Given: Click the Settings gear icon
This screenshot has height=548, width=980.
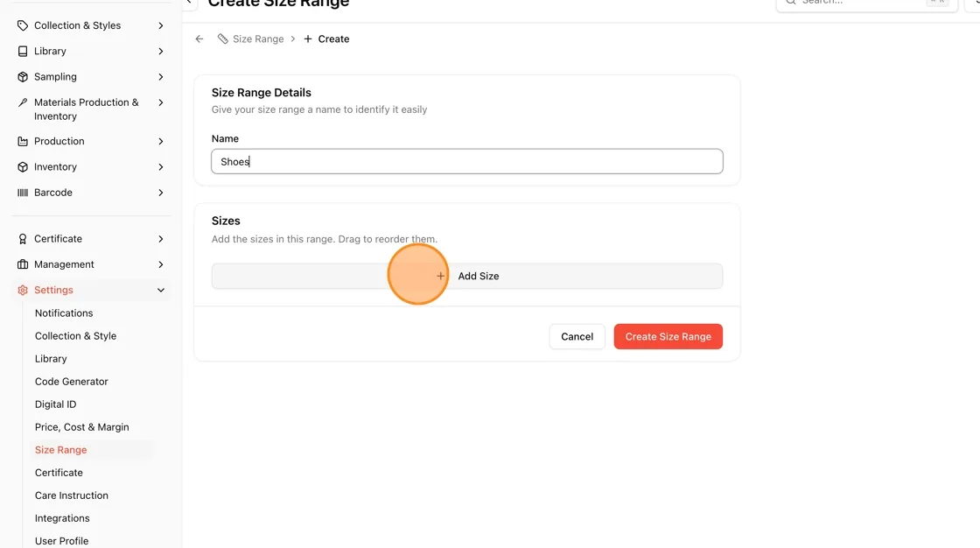Looking at the screenshot, I should click(23, 291).
